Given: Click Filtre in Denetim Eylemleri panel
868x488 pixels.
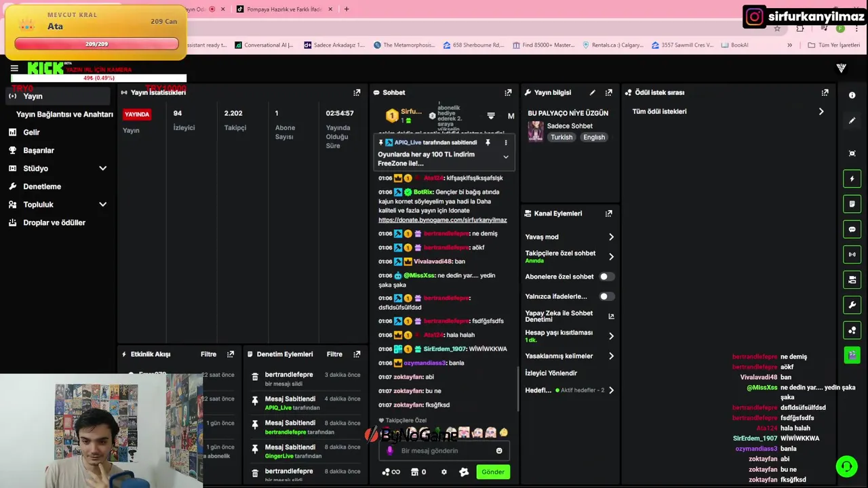Looking at the screenshot, I should [334, 354].
